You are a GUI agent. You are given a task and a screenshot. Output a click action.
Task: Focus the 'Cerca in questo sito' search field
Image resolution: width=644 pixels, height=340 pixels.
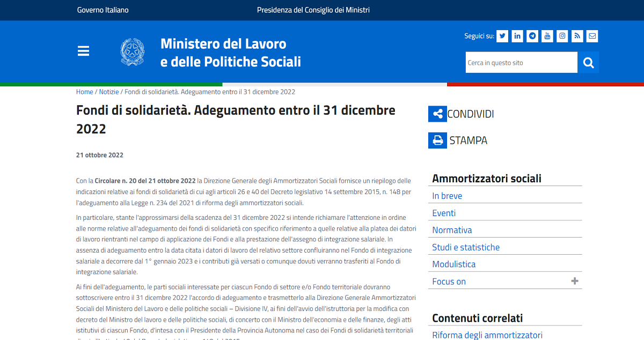(522, 63)
